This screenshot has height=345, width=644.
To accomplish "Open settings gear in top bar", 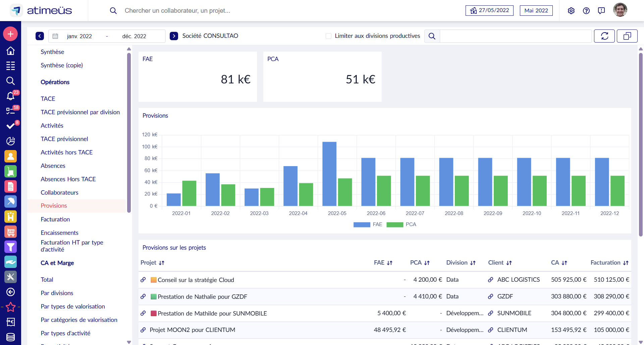I will [x=571, y=11].
